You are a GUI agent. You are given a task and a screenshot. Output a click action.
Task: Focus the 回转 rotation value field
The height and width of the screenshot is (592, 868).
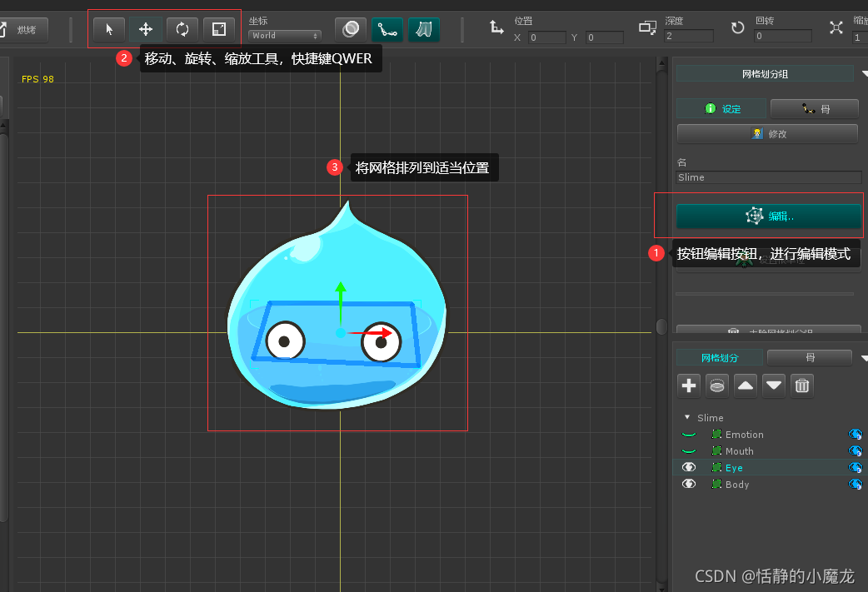(783, 36)
